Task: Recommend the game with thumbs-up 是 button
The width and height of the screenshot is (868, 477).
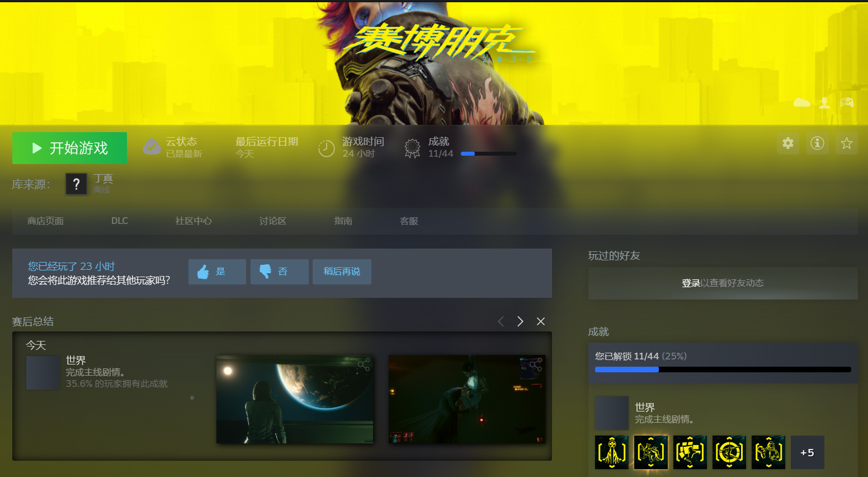Action: 217,272
